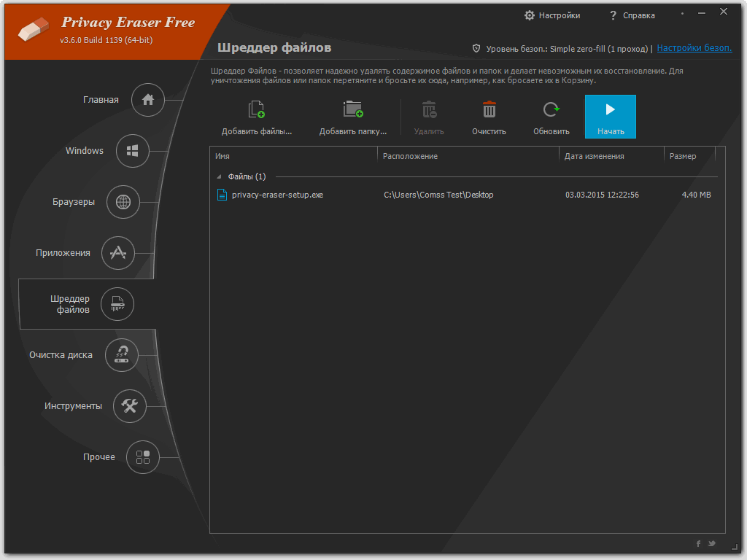Click the security shield icon near Уровень безоп.
Screen dimensions: 747x560
tap(476, 49)
